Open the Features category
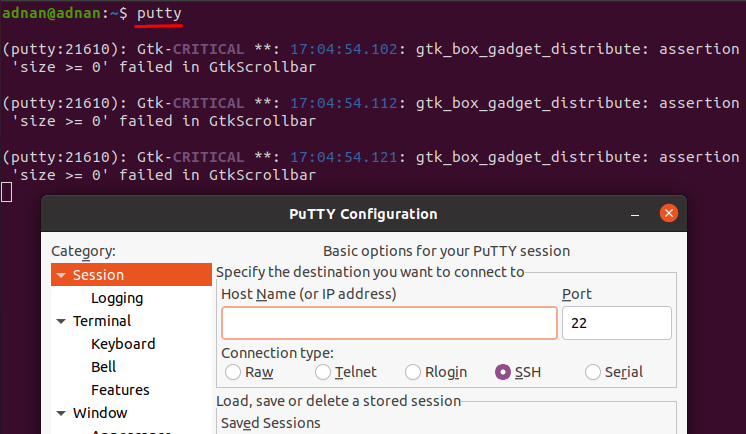This screenshot has height=434, width=746. pyautogui.click(x=120, y=390)
